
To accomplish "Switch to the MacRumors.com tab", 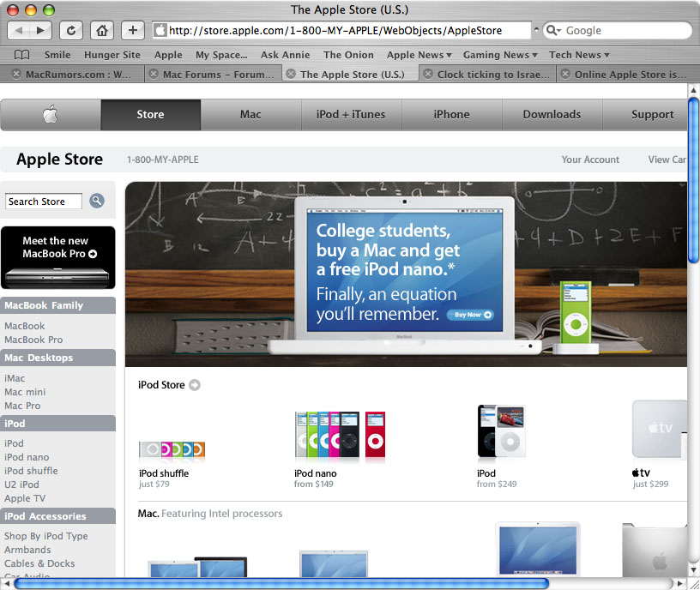I will coord(78,74).
